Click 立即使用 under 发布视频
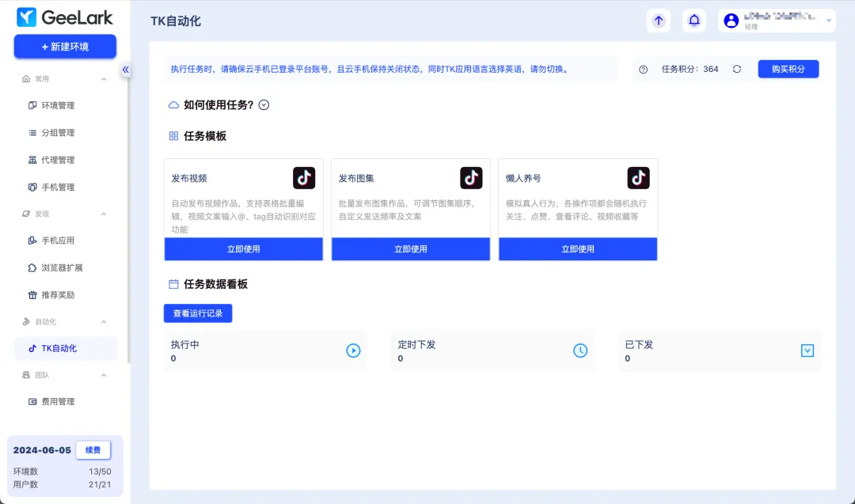Viewport: 855px width, 504px height. point(244,249)
